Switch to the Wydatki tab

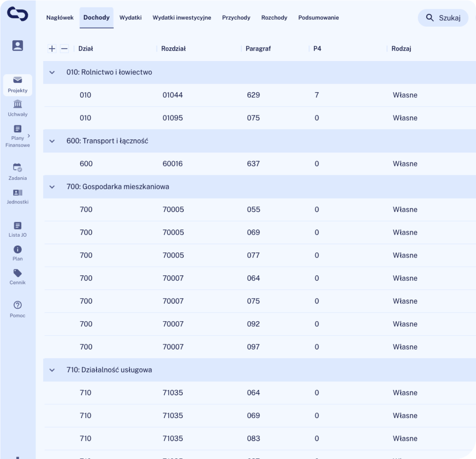131,17
